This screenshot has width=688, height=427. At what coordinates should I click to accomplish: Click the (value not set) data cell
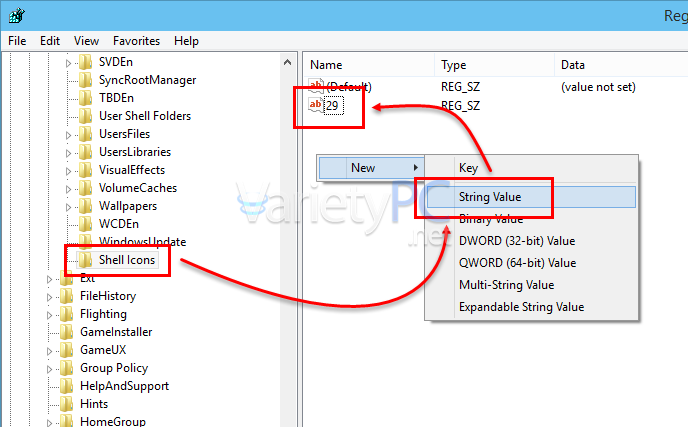click(598, 87)
